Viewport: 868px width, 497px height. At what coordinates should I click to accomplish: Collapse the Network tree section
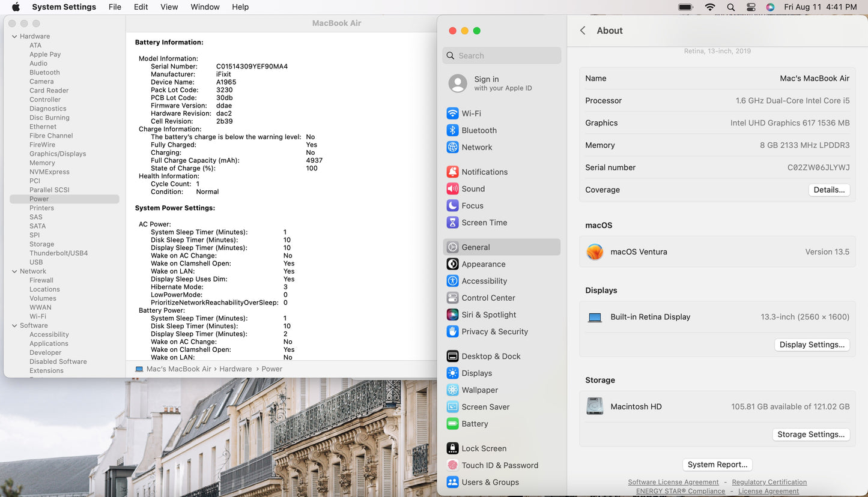[14, 271]
